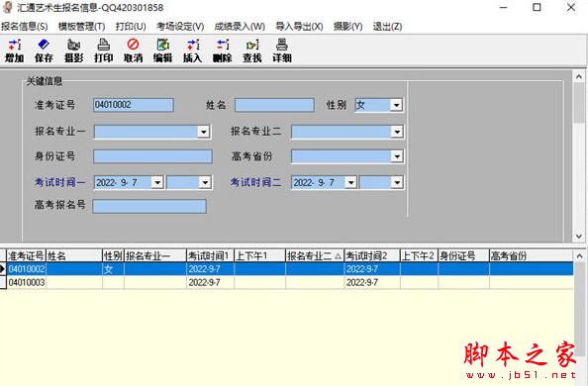Click the 保存 (save) toolbar icon
This screenshot has height=386, width=588.
tap(44, 50)
